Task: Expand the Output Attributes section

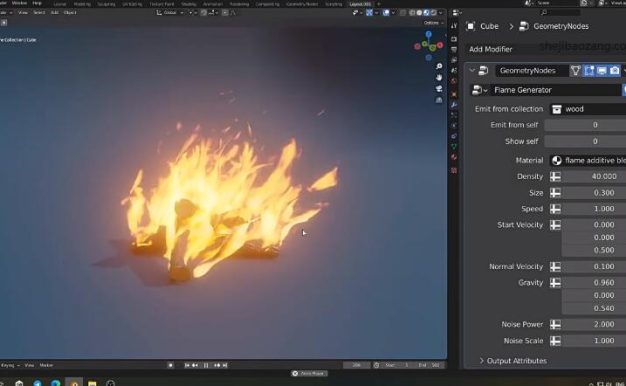Action: (x=513, y=361)
